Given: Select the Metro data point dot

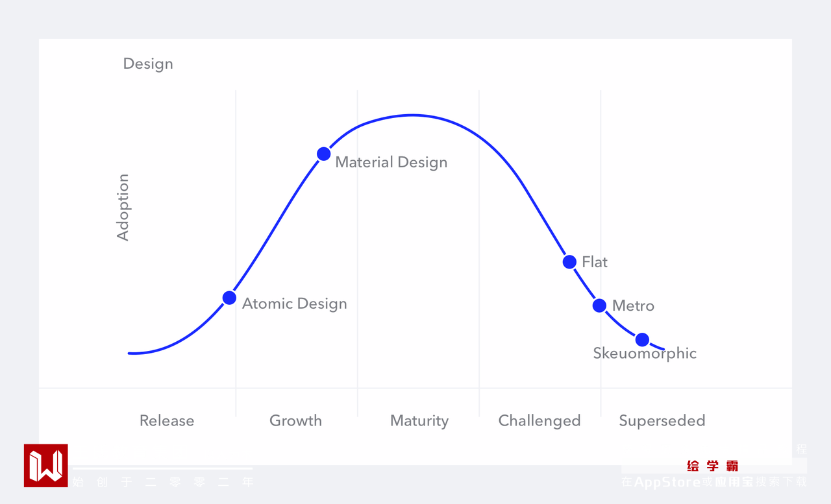Looking at the screenshot, I should [x=599, y=306].
